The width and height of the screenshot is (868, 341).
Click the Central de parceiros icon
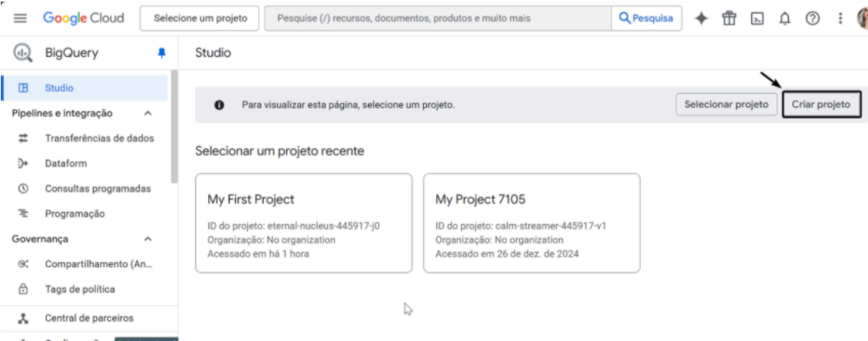coord(23,318)
